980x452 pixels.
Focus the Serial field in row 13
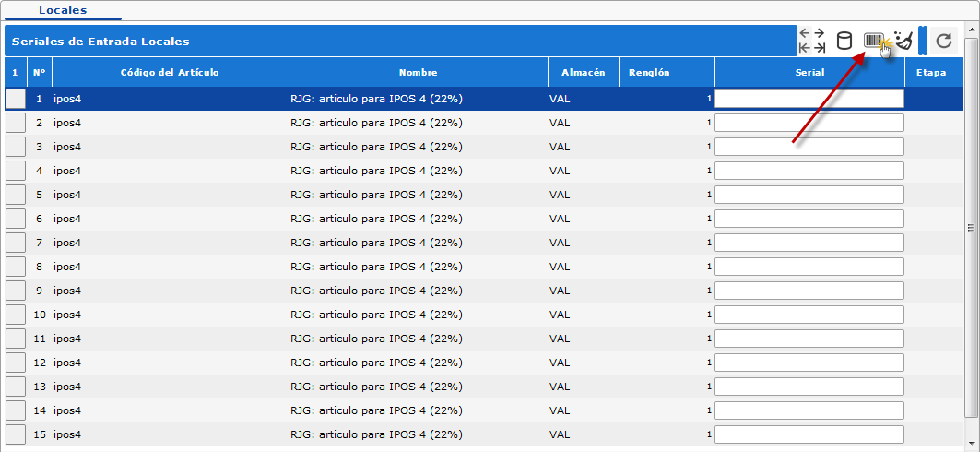809,387
